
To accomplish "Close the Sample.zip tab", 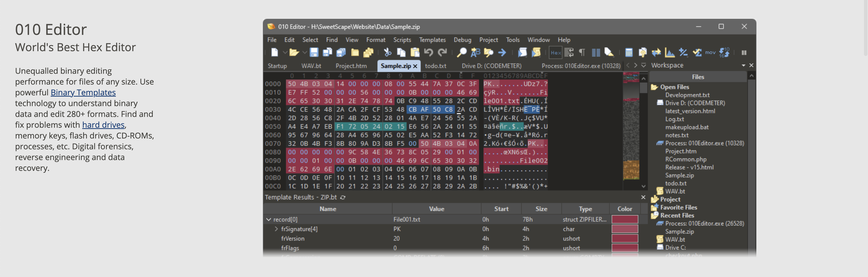I will [415, 66].
